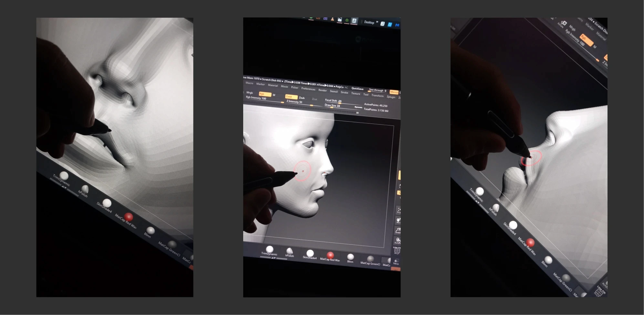Click the Dynamic button near Draw Size
The width and height of the screenshot is (644, 315).
click(358, 107)
